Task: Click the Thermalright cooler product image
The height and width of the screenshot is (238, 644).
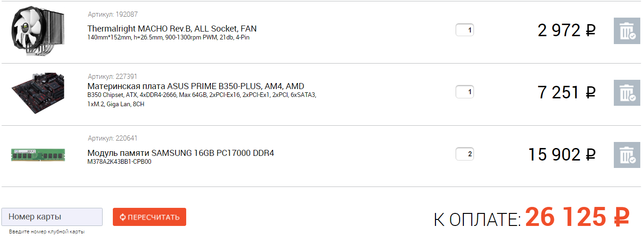Action: [38, 32]
